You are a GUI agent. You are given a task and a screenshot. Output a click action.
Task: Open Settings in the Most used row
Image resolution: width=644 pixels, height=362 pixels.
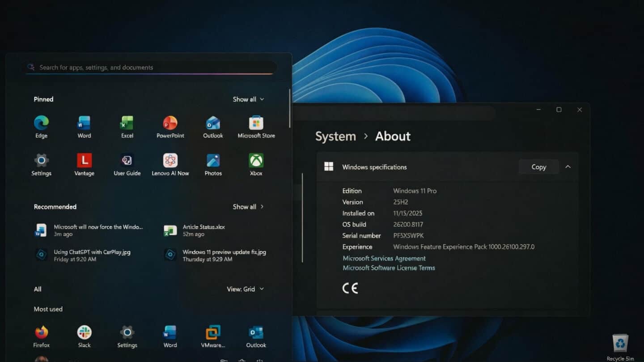pyautogui.click(x=127, y=336)
